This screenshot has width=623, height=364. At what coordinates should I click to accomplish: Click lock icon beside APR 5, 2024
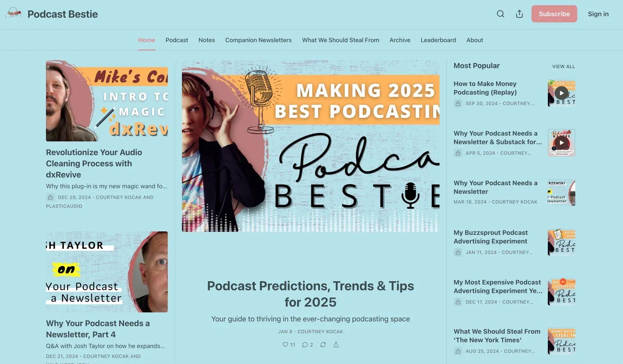[458, 153]
